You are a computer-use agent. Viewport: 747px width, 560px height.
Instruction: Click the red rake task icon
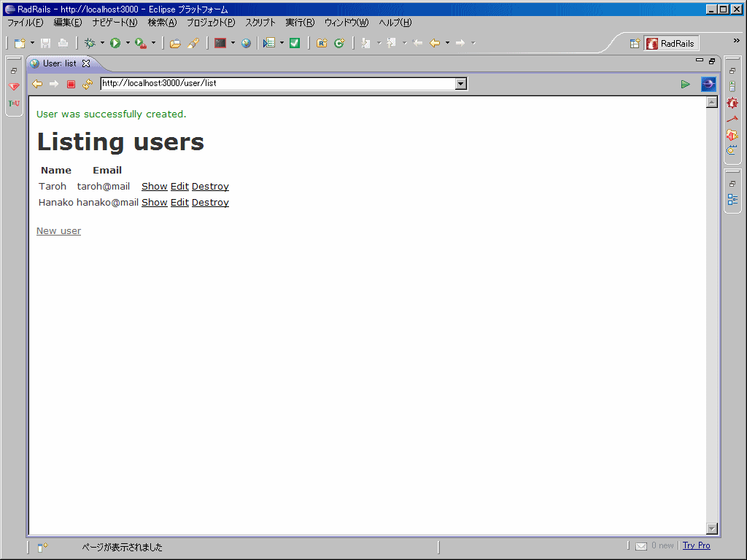(x=732, y=119)
